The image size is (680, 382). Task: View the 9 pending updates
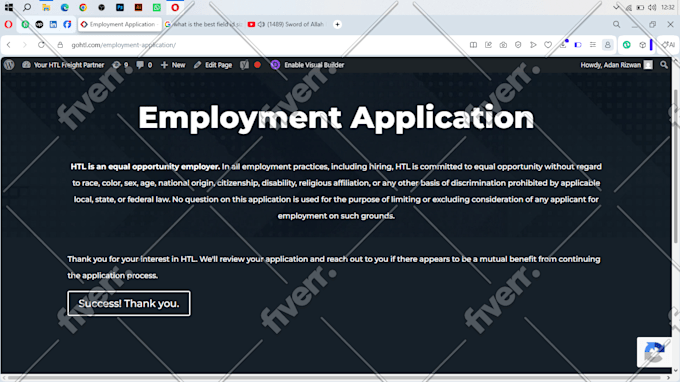[x=121, y=65]
